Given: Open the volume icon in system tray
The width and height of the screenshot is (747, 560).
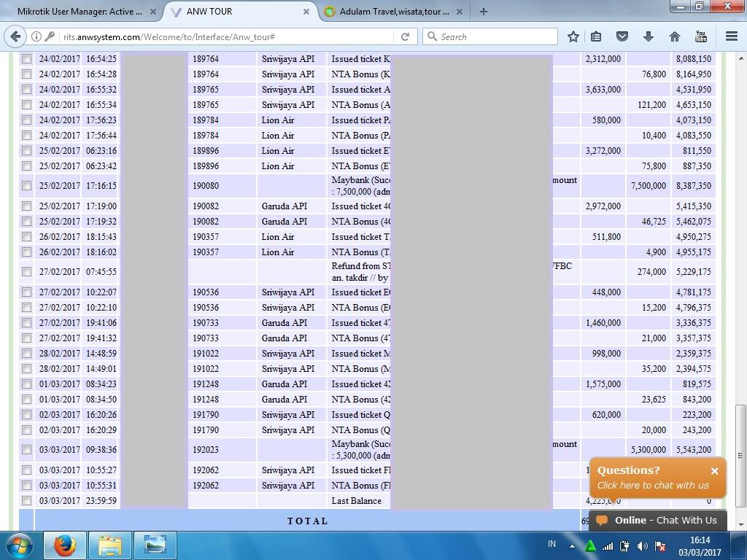Looking at the screenshot, I should pos(642,546).
